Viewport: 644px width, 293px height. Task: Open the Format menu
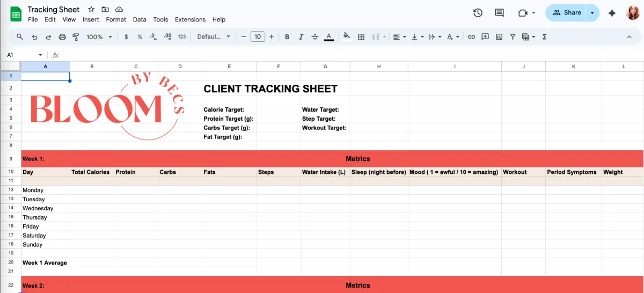[x=116, y=19]
